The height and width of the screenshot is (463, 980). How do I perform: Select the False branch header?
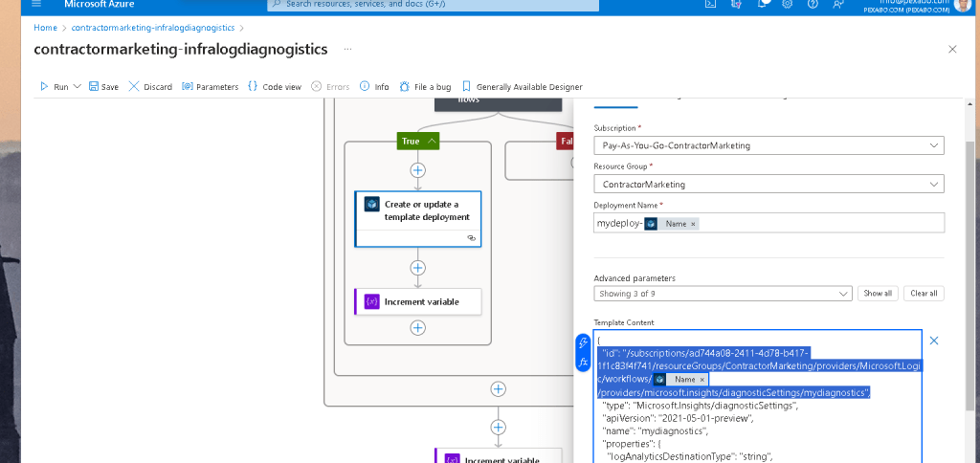click(x=565, y=142)
